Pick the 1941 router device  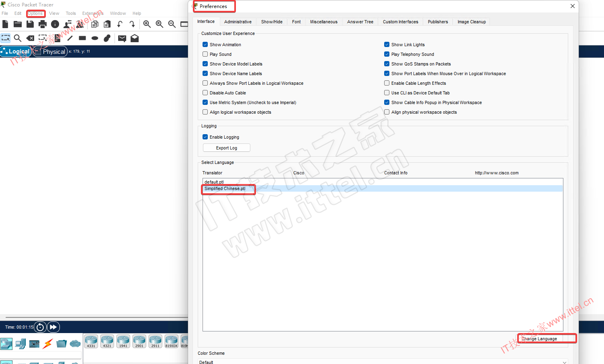[x=123, y=341]
